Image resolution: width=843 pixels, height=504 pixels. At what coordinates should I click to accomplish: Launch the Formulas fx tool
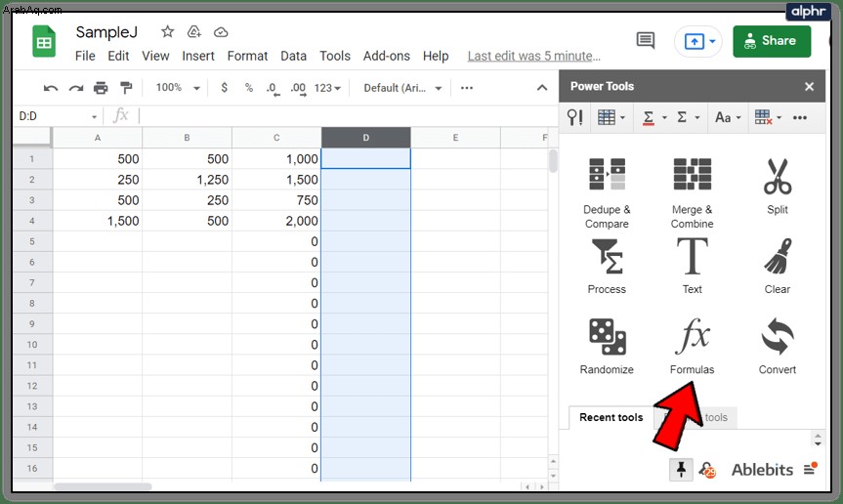(692, 346)
